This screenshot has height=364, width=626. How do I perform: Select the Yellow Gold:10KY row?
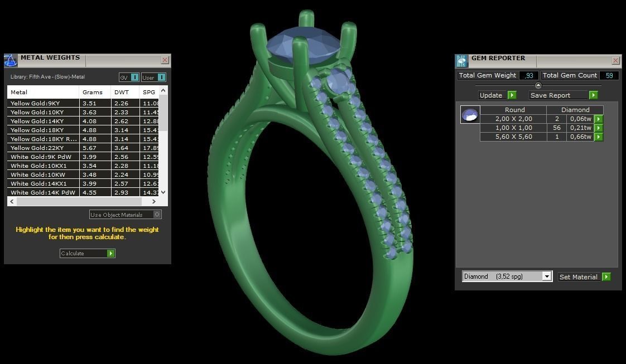point(83,112)
